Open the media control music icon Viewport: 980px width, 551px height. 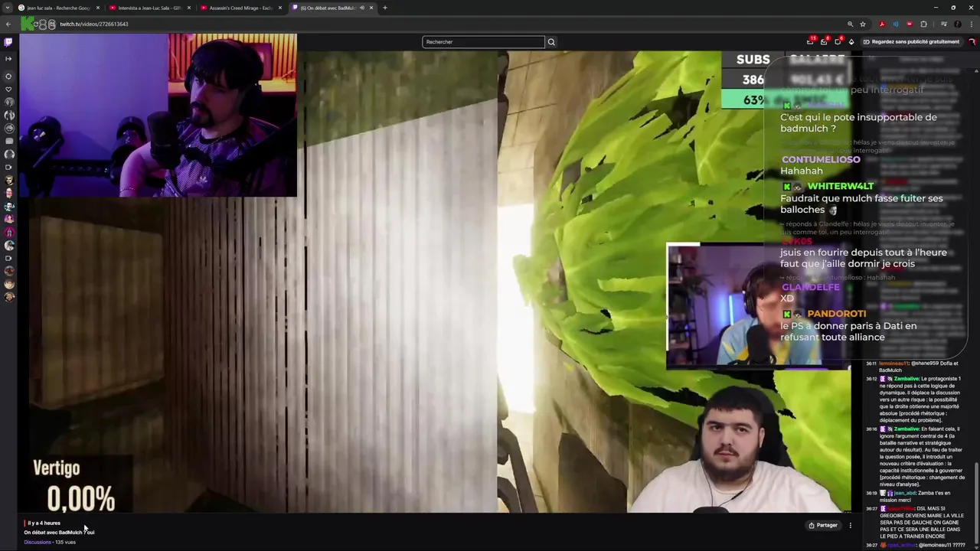(943, 24)
